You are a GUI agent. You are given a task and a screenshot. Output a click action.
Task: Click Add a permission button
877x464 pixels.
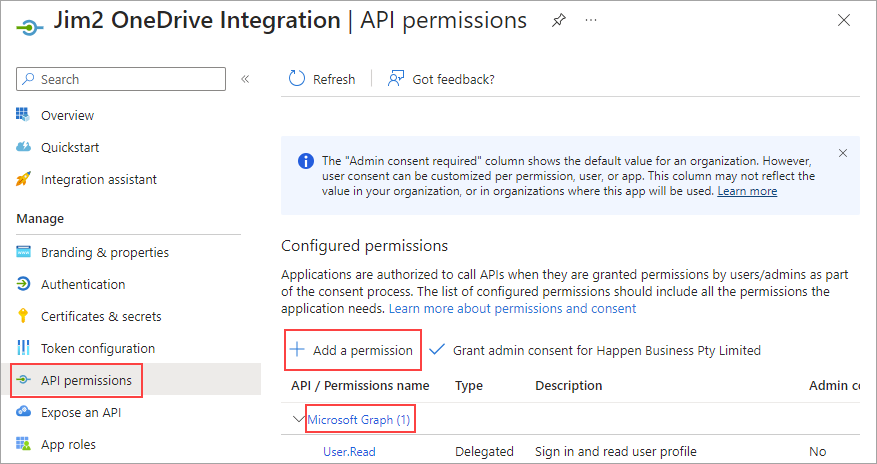[352, 350]
